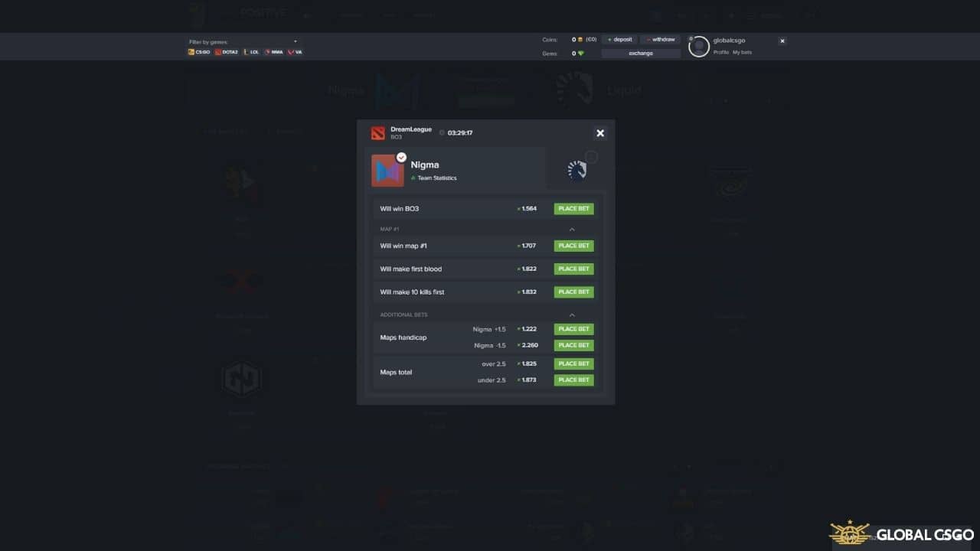The height and width of the screenshot is (551, 980).
Task: Place bet on Will win BO3
Action: [x=573, y=209]
